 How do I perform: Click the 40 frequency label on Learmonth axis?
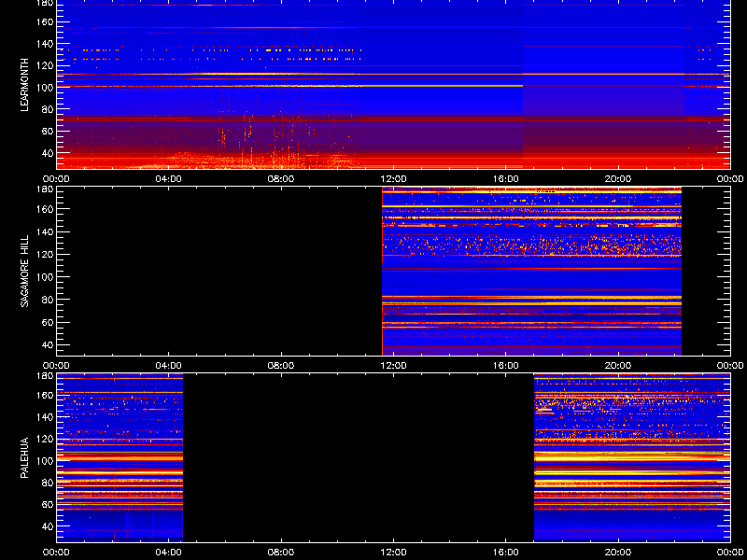(x=47, y=153)
